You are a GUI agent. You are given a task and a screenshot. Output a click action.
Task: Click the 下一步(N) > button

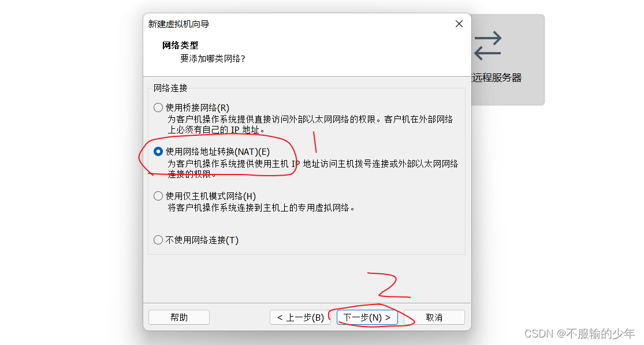tap(367, 317)
